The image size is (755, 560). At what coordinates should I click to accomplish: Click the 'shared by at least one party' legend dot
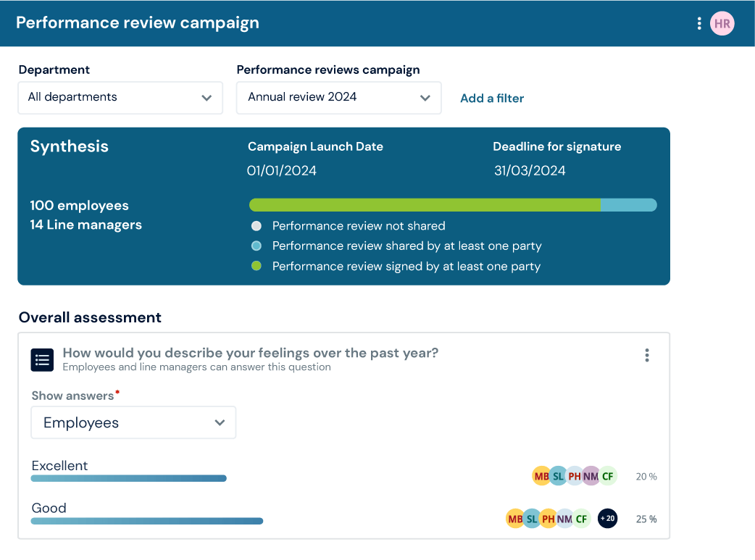[257, 246]
